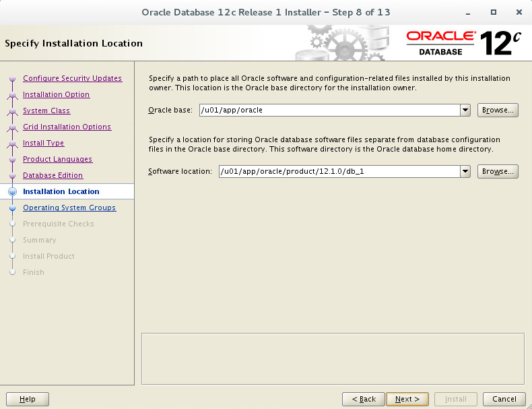Go to the Next installer step
This screenshot has width=532, height=409.
point(407,399)
